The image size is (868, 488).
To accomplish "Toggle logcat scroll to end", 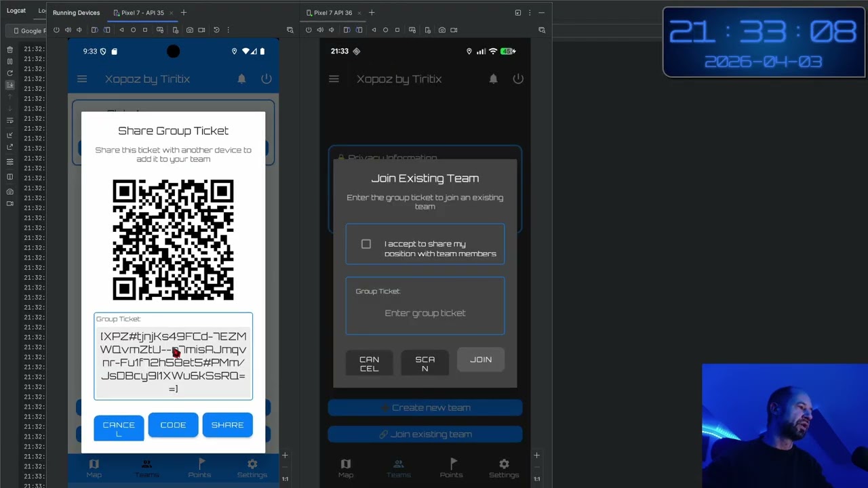I will pos(9,85).
